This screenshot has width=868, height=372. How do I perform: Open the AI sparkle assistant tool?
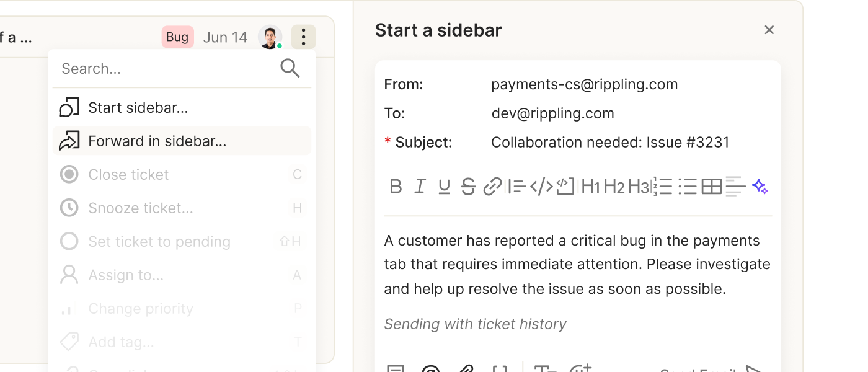click(760, 187)
